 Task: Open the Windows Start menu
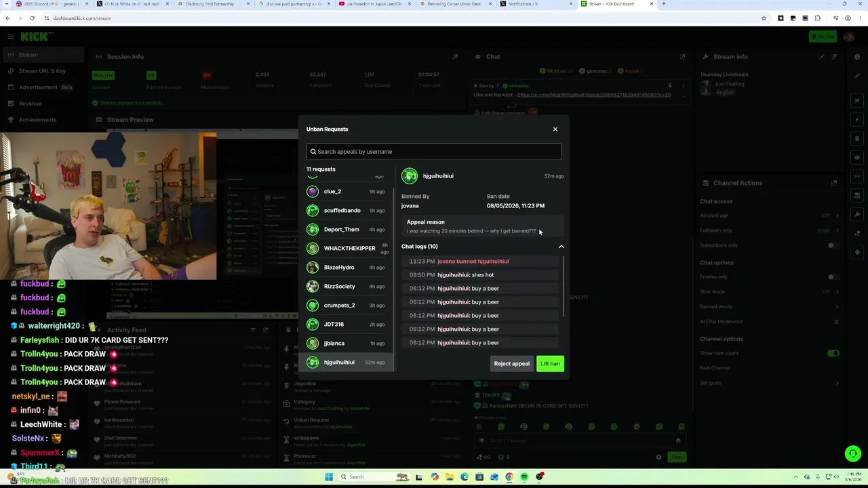(329, 476)
